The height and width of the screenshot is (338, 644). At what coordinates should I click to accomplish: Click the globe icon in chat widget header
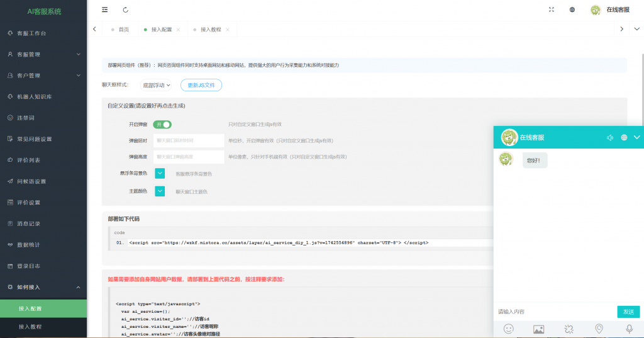click(624, 137)
